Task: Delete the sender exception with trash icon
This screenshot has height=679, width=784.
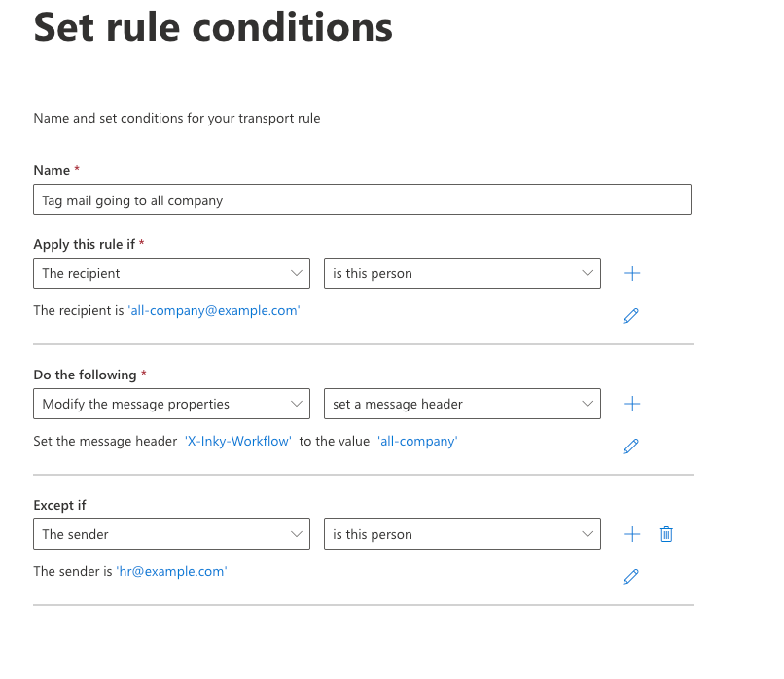Action: pyautogui.click(x=666, y=534)
